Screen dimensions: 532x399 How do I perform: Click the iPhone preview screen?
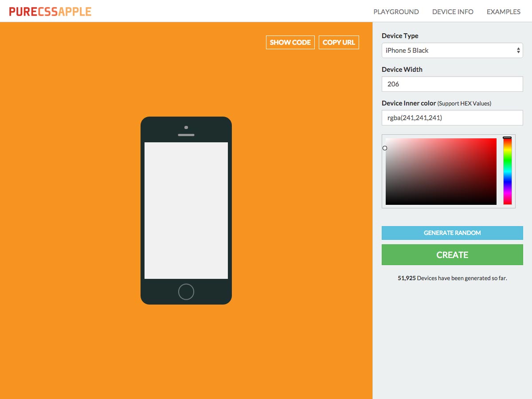pos(186,211)
